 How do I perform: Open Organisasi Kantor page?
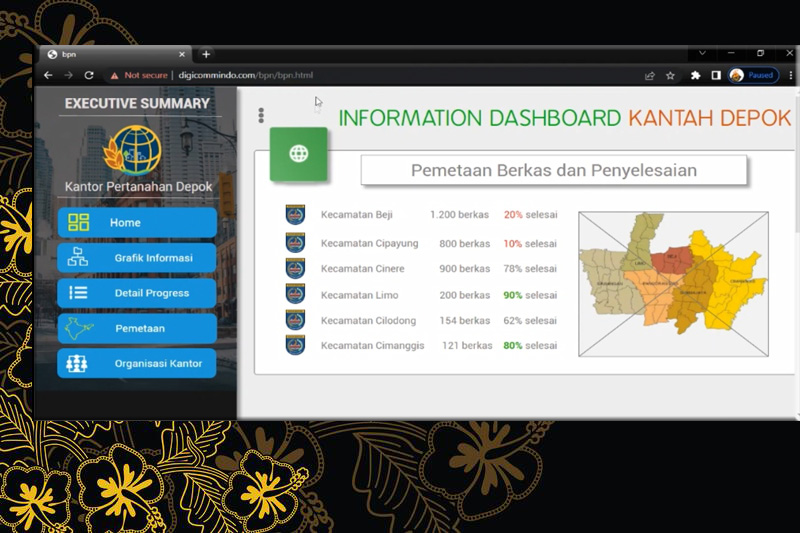(137, 363)
